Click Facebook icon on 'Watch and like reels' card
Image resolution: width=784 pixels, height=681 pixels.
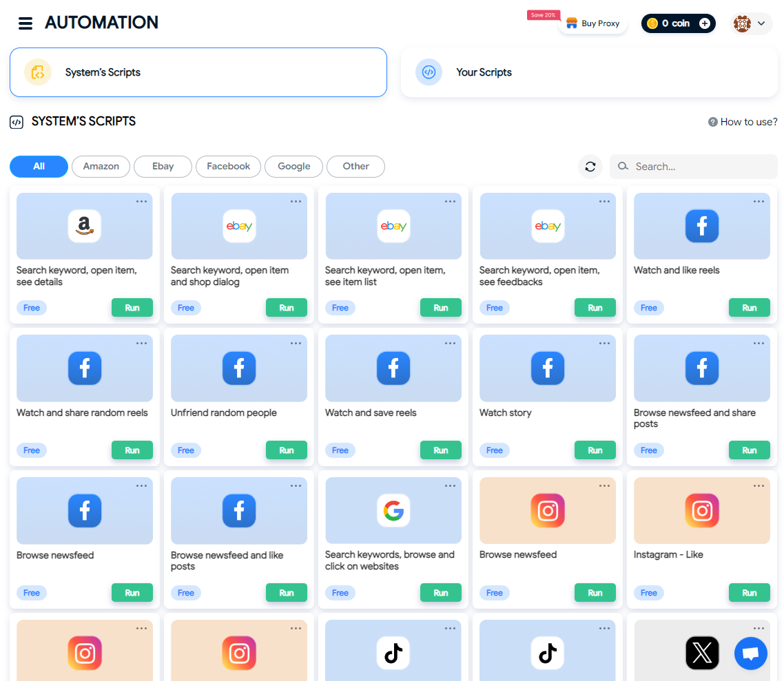coord(702,226)
